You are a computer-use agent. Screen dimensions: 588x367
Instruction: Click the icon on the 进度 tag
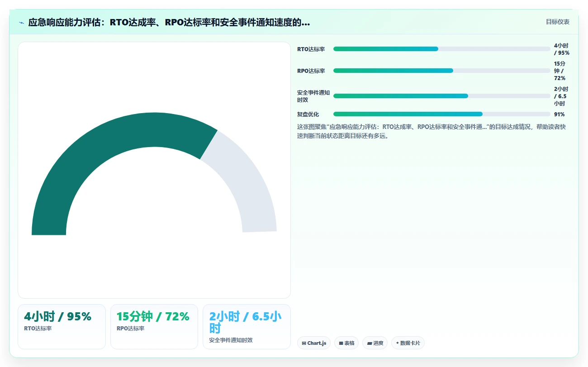coord(370,343)
